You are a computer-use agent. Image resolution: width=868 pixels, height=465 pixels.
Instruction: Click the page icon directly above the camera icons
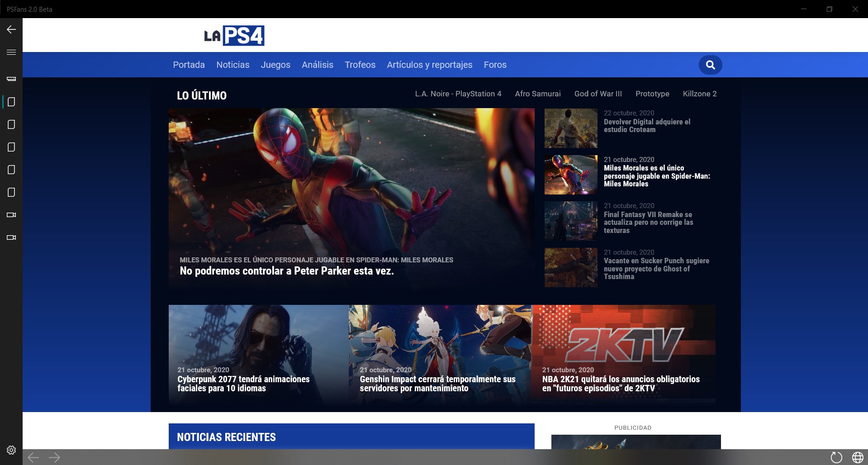click(x=11, y=192)
